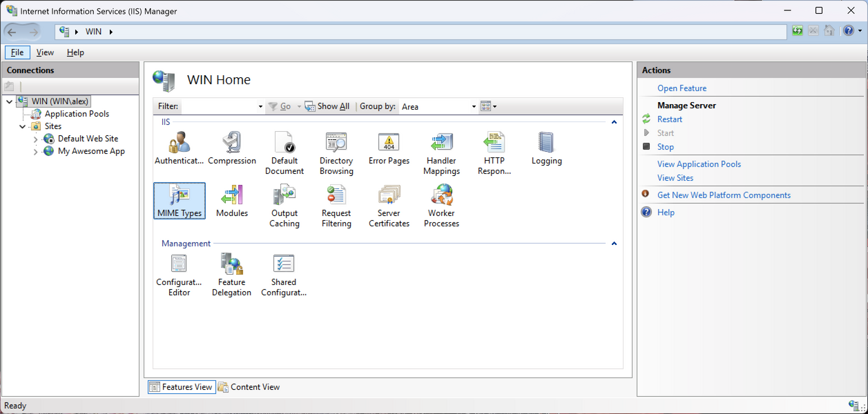The width and height of the screenshot is (868, 414).
Task: Open the Configuration Editor feature
Action: [x=179, y=275]
